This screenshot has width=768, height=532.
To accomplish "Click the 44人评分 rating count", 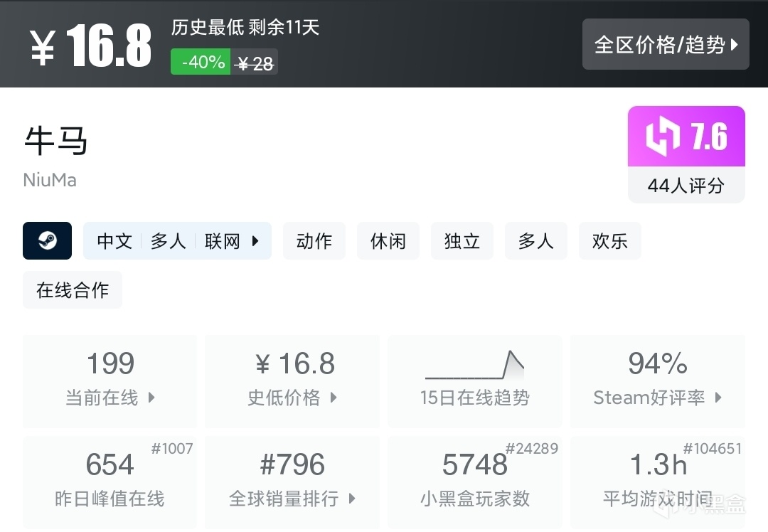I will click(x=686, y=186).
